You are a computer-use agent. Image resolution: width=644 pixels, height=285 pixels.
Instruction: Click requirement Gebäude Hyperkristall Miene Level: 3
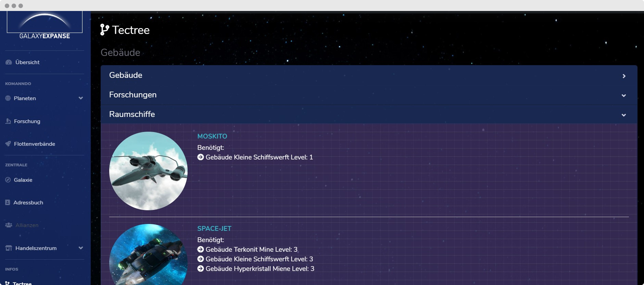click(260, 269)
